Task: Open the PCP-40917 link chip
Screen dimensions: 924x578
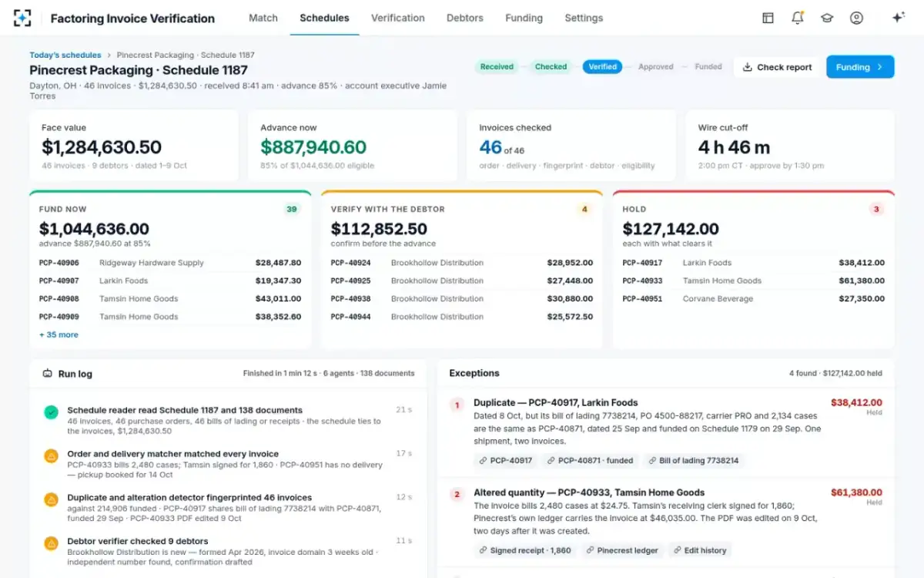Action: coord(506,460)
